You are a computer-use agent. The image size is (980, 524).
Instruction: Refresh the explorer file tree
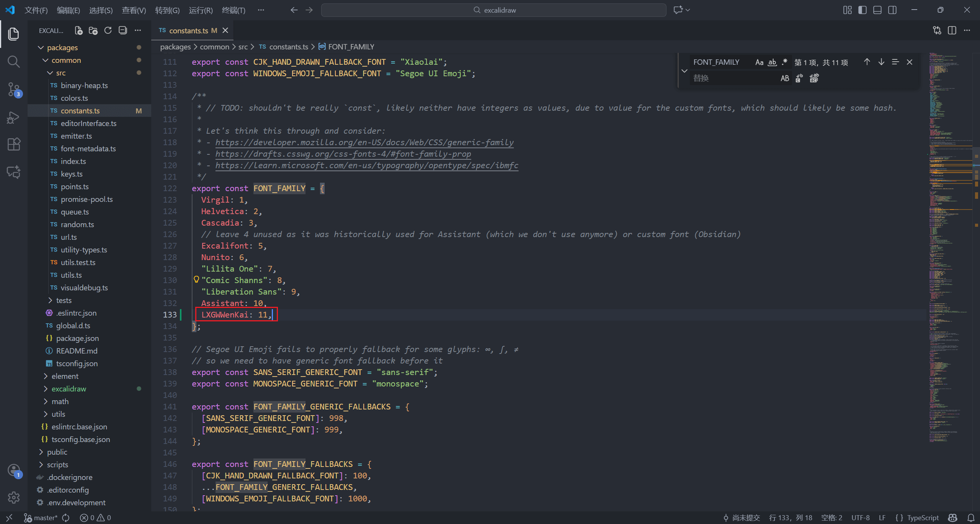108,31
